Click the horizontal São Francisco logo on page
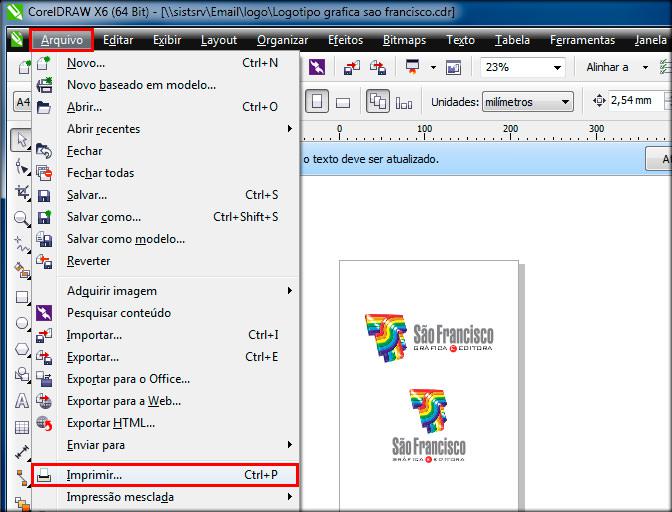 429,338
